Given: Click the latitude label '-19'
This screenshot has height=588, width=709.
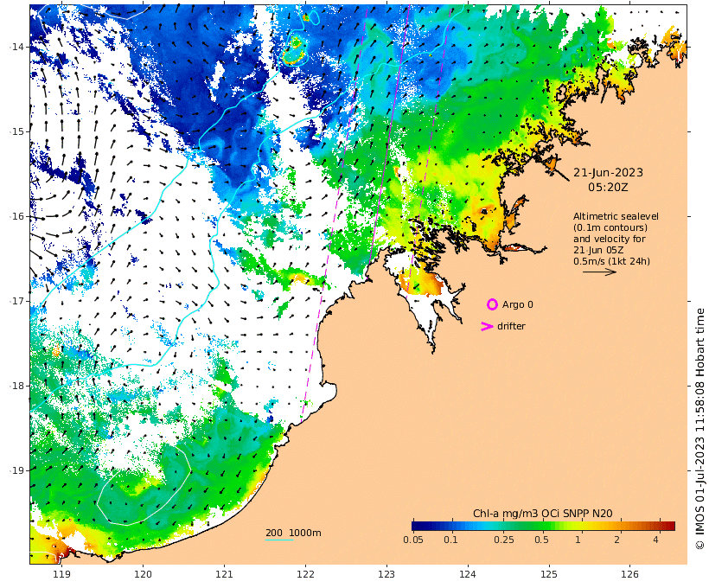Looking at the screenshot, I should click(x=18, y=471).
